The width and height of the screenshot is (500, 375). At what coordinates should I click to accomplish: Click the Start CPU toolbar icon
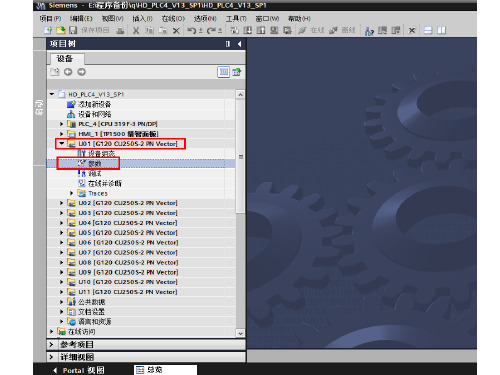[382, 31]
